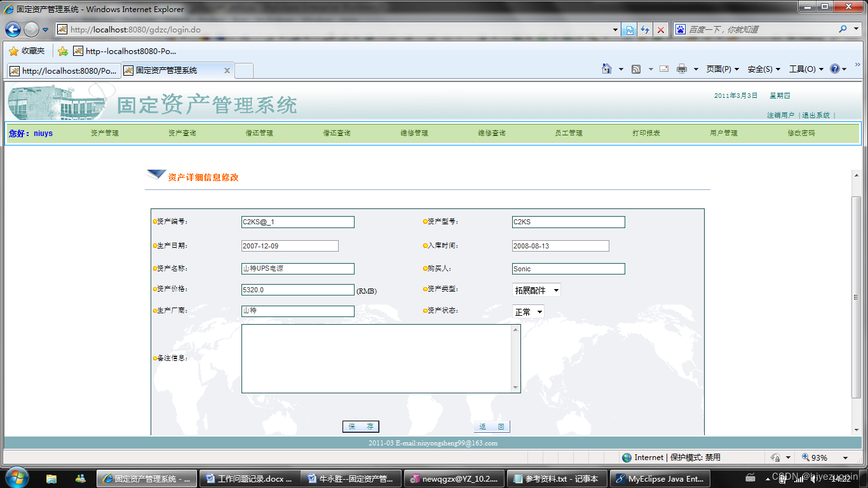Close the 固定资产管理系统 browser tab
Viewport: 868px width, 488px height.
pyautogui.click(x=227, y=71)
